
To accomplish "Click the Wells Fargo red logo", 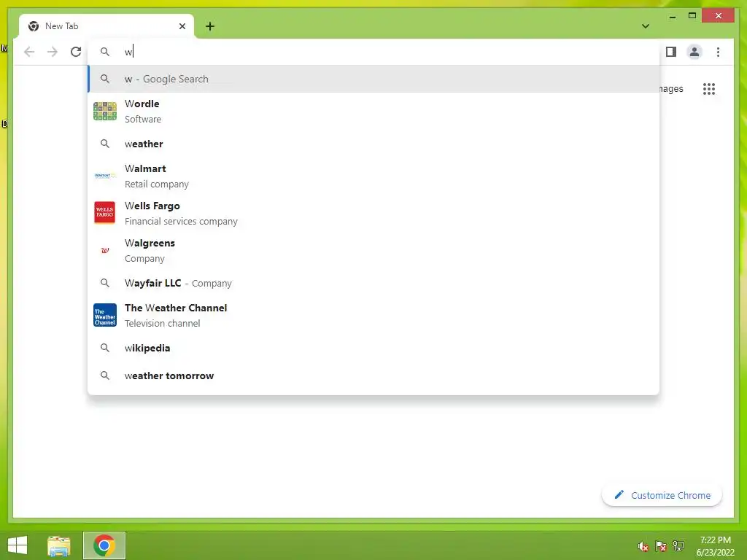I will (105, 212).
